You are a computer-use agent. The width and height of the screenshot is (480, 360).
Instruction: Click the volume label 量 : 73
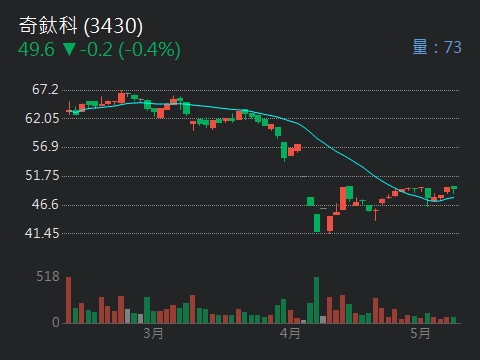[x=437, y=47]
